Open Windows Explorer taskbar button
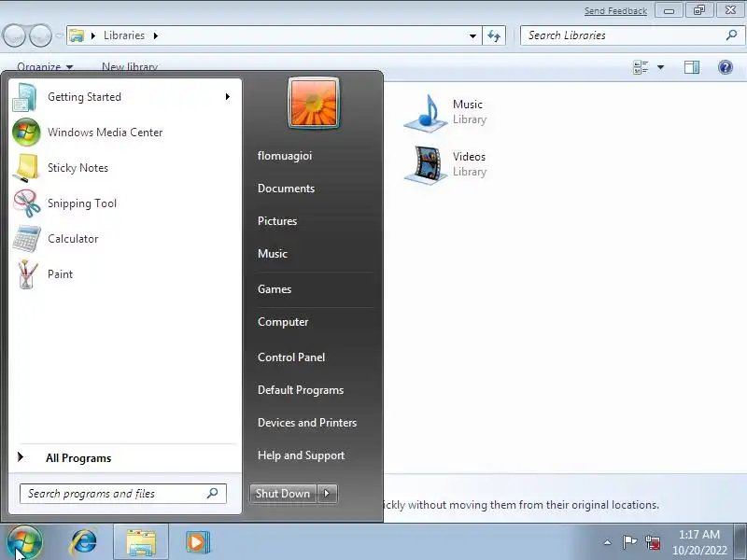Viewport: 747px width, 560px height. (x=141, y=542)
